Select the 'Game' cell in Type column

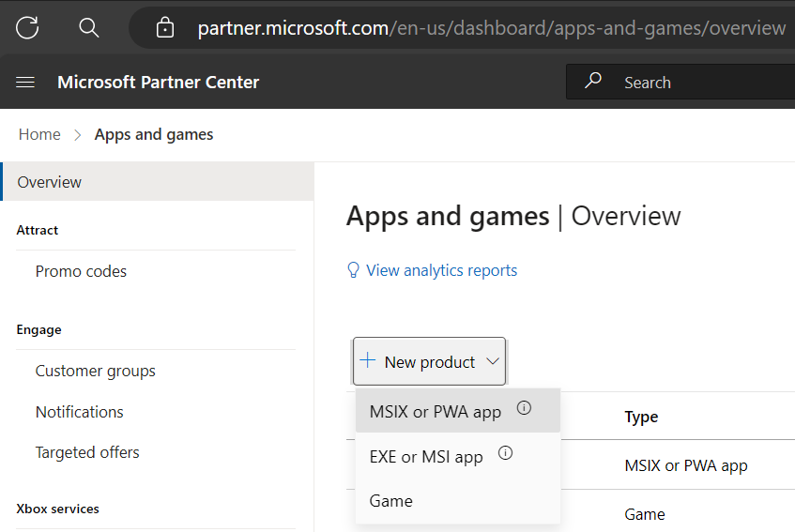coord(645,514)
